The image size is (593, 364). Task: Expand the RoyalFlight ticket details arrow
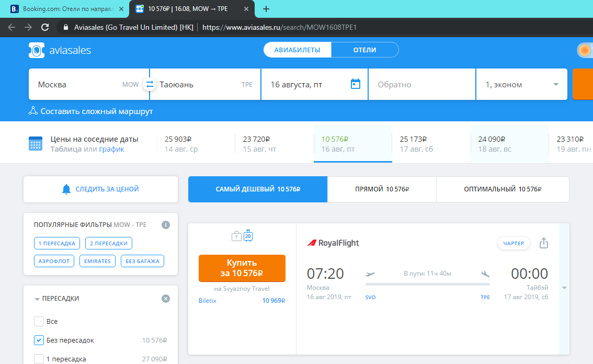point(564,288)
